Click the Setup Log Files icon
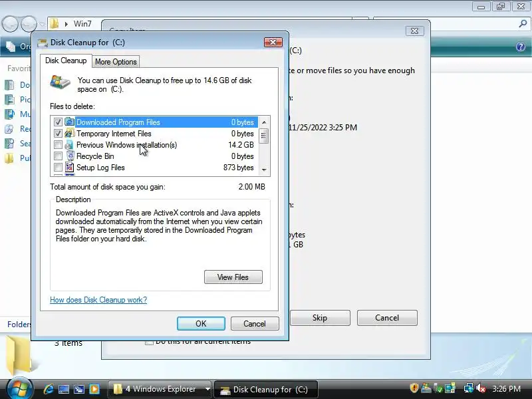The image size is (532, 399). pos(70,167)
